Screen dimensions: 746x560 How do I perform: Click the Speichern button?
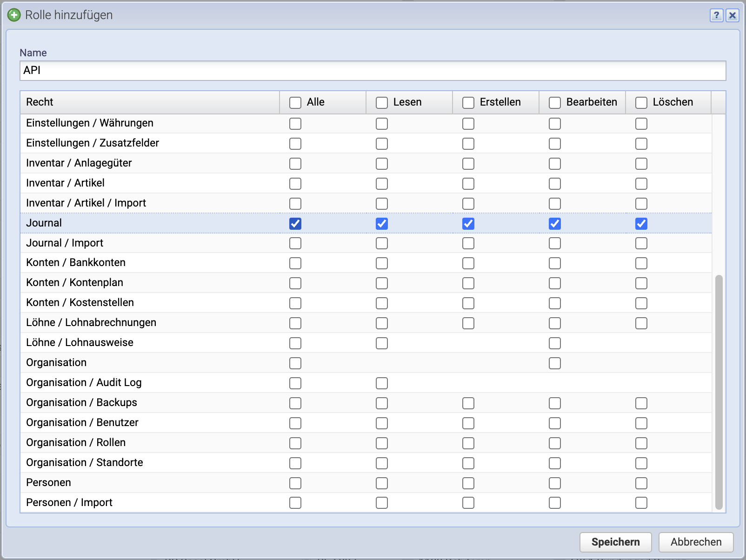[x=615, y=542]
